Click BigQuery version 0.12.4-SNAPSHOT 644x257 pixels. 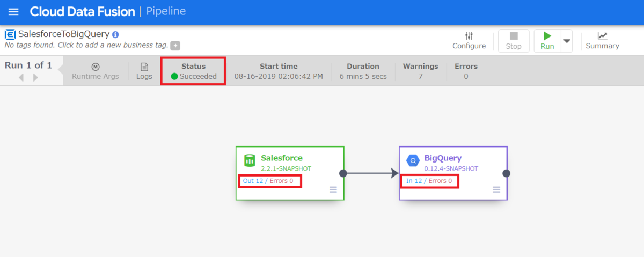coord(451,168)
